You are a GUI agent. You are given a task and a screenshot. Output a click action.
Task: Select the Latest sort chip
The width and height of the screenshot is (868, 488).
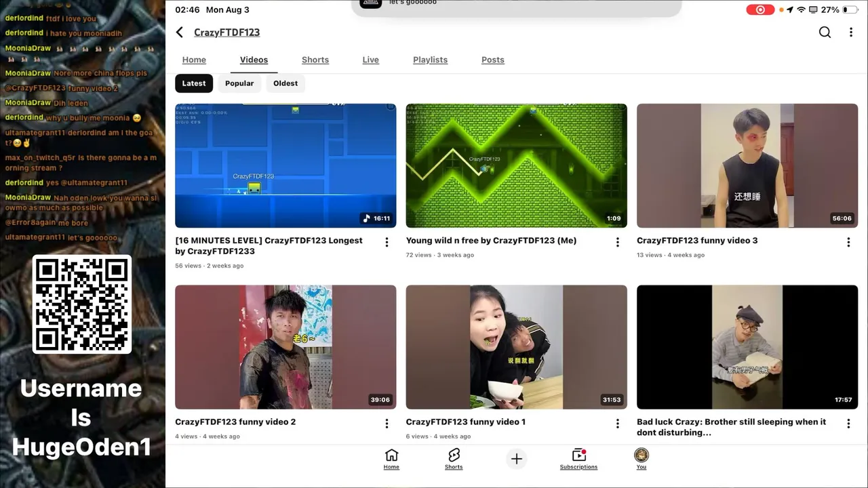[x=194, y=83]
